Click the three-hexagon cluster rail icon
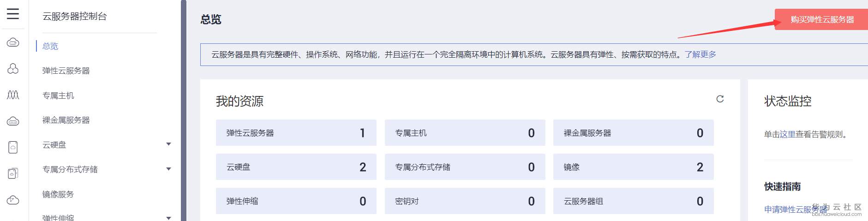 (13, 69)
